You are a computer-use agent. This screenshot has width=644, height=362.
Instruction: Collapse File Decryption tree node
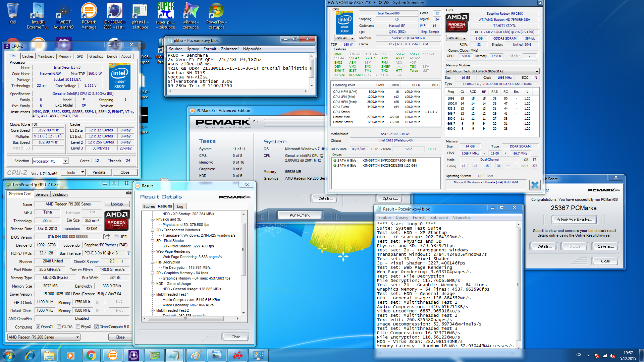[x=153, y=262]
